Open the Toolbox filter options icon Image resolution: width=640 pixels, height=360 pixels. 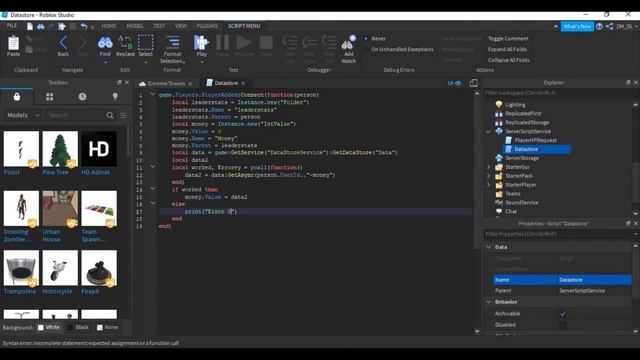click(123, 116)
